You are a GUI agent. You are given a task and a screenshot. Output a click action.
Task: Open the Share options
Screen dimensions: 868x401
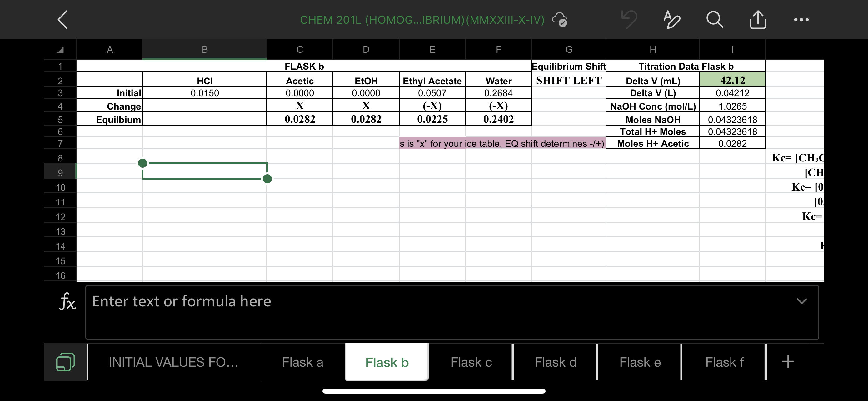click(758, 20)
